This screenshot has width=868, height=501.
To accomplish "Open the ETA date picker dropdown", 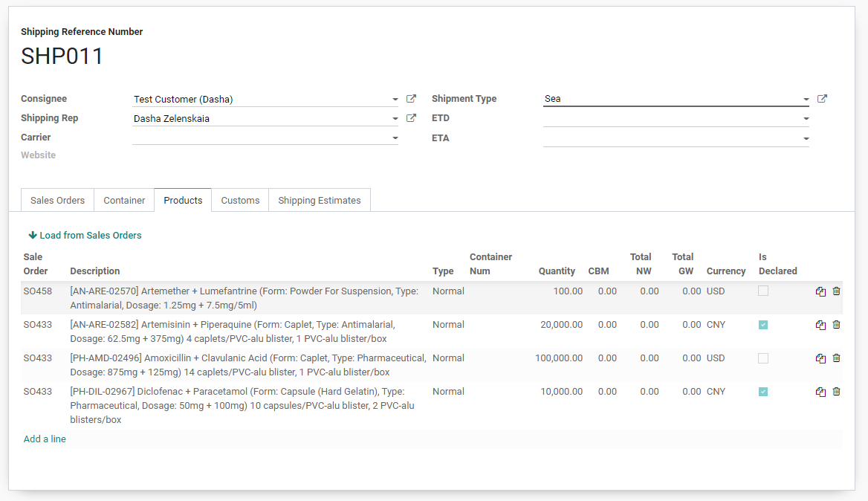I will (x=806, y=138).
